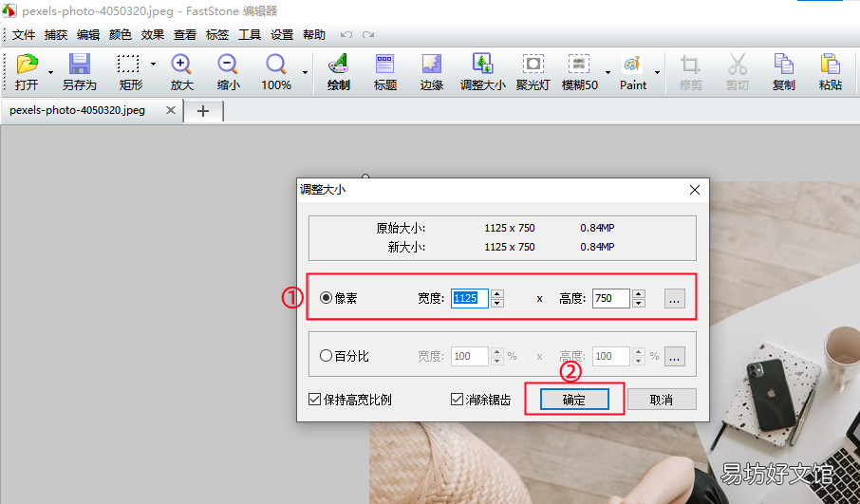Open the 工具 menu

[x=250, y=34]
